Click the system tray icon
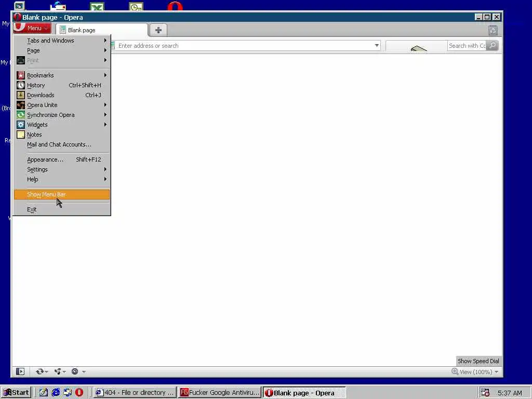 coord(485,393)
